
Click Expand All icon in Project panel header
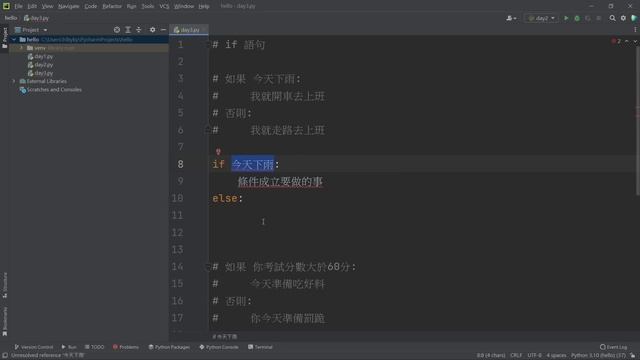tap(128, 30)
